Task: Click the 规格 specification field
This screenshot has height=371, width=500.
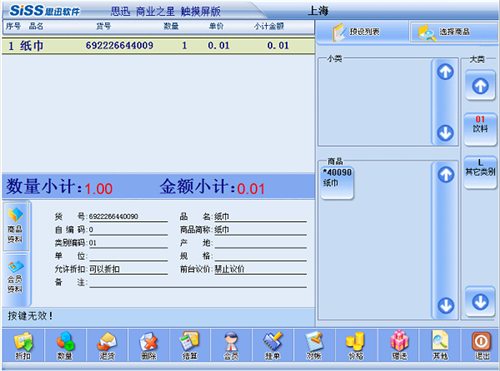Action: 260,256
